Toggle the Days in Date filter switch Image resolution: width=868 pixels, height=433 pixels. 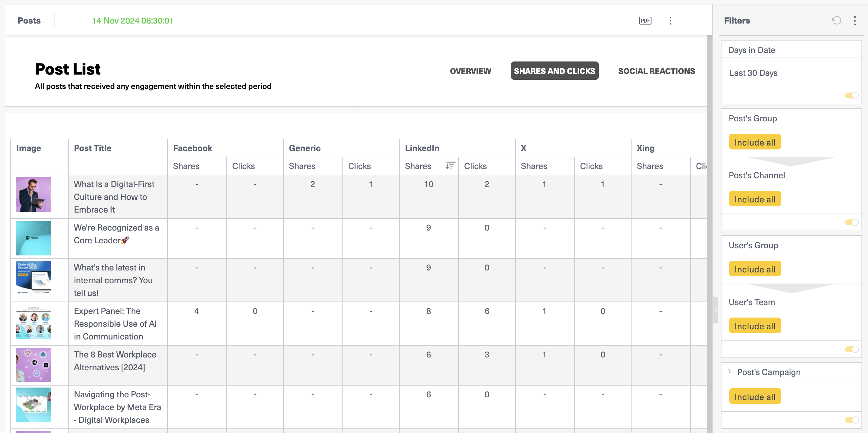(852, 96)
